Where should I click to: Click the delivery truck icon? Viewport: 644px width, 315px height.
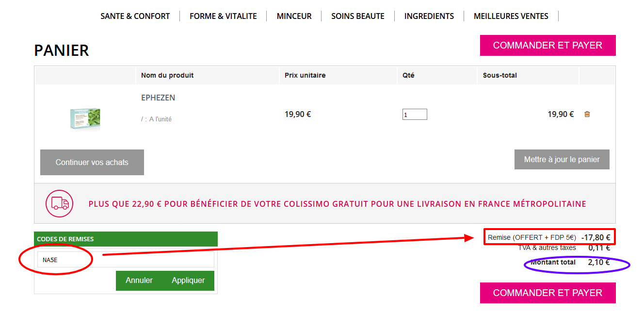59,203
